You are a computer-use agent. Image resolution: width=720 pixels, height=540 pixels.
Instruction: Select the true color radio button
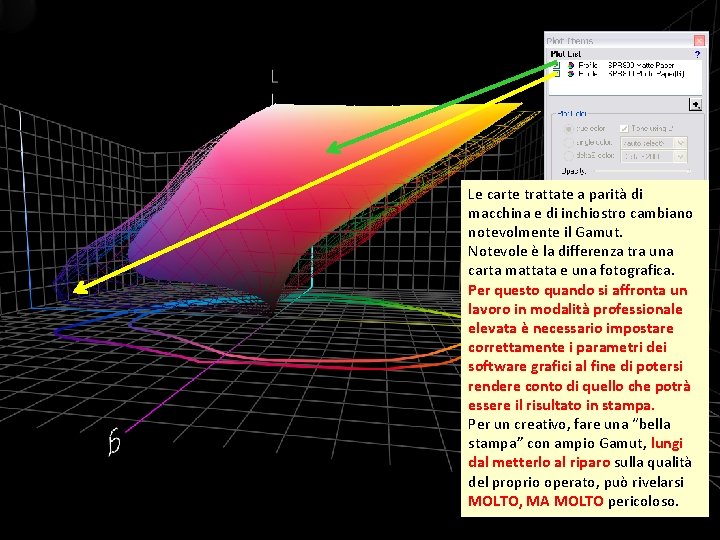pyautogui.click(x=568, y=129)
